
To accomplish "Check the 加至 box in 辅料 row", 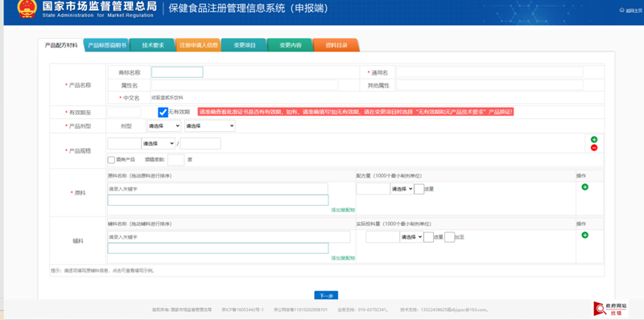I will pyautogui.click(x=450, y=237).
